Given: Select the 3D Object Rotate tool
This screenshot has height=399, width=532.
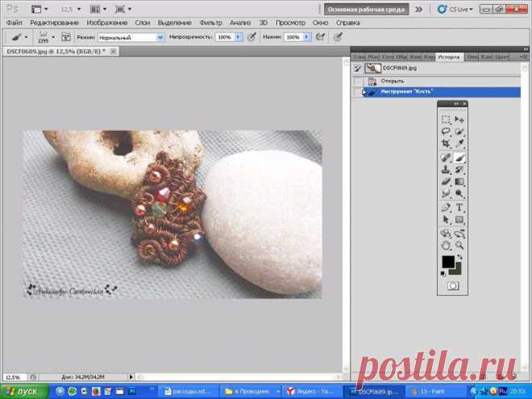Looking at the screenshot, I should click(446, 234).
